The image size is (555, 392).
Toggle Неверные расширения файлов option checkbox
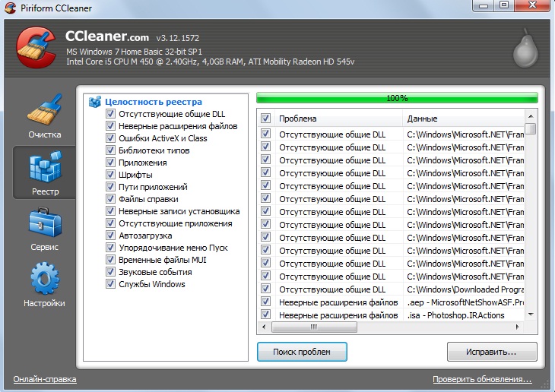(110, 126)
